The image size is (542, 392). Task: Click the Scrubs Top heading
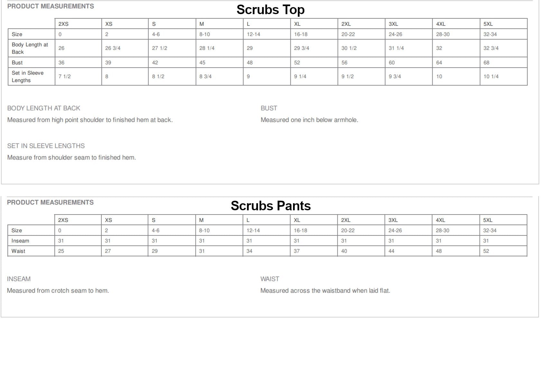pyautogui.click(x=271, y=10)
